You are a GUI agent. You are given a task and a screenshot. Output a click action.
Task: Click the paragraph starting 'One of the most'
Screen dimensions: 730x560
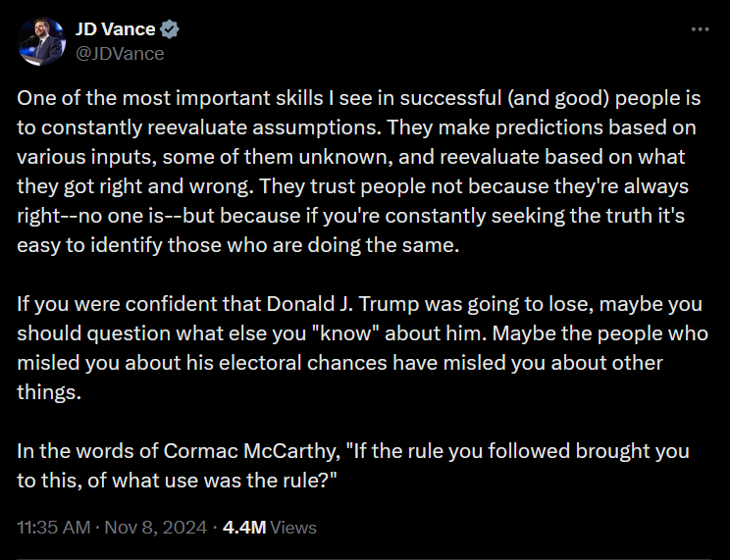[358, 172]
